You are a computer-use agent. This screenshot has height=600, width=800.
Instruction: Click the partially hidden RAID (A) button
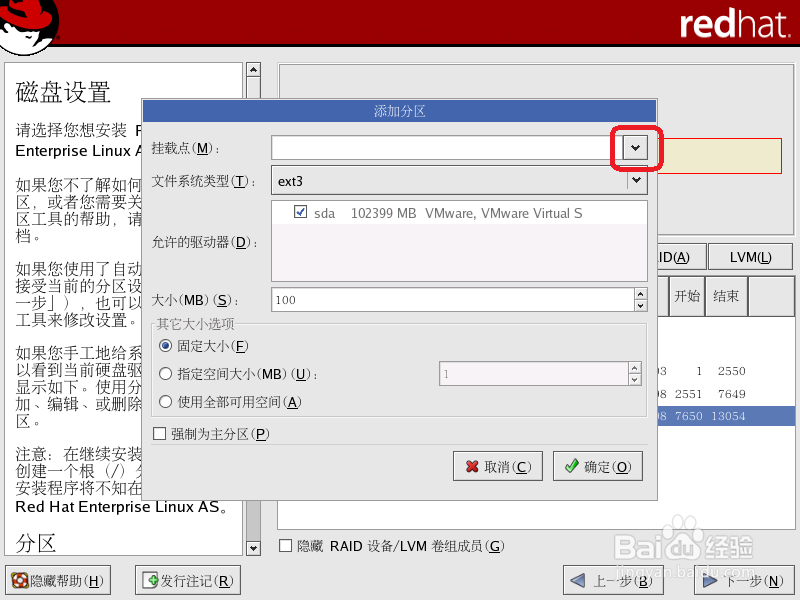(681, 257)
